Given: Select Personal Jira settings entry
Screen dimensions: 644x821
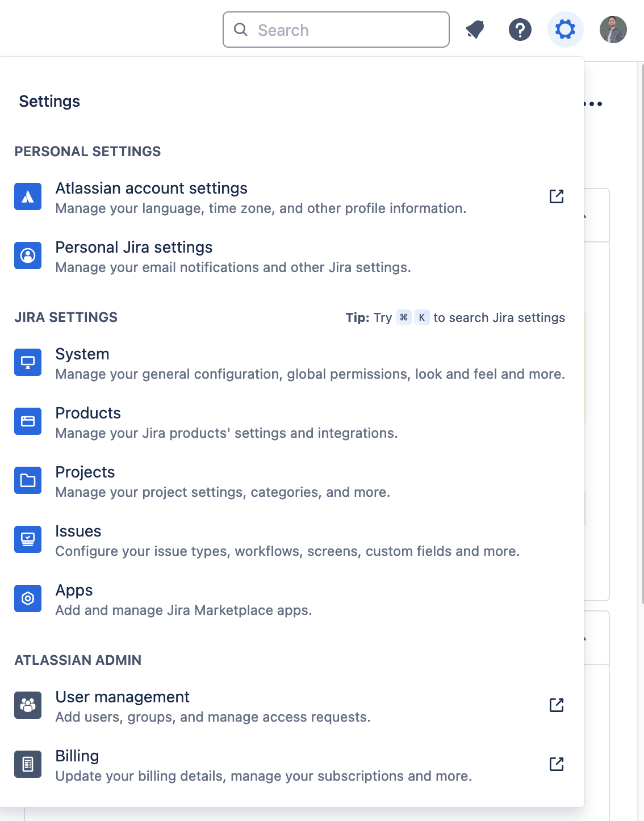Looking at the screenshot, I should (x=133, y=247).
